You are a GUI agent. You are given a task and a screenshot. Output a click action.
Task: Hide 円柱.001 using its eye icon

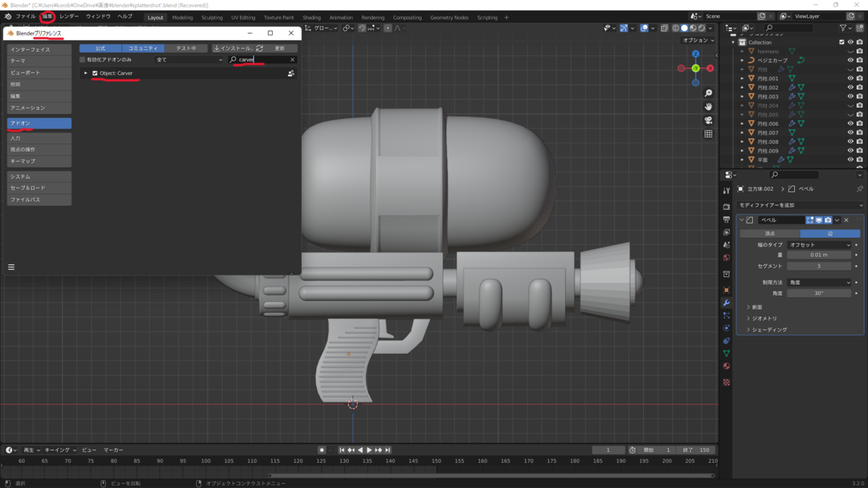click(x=850, y=79)
